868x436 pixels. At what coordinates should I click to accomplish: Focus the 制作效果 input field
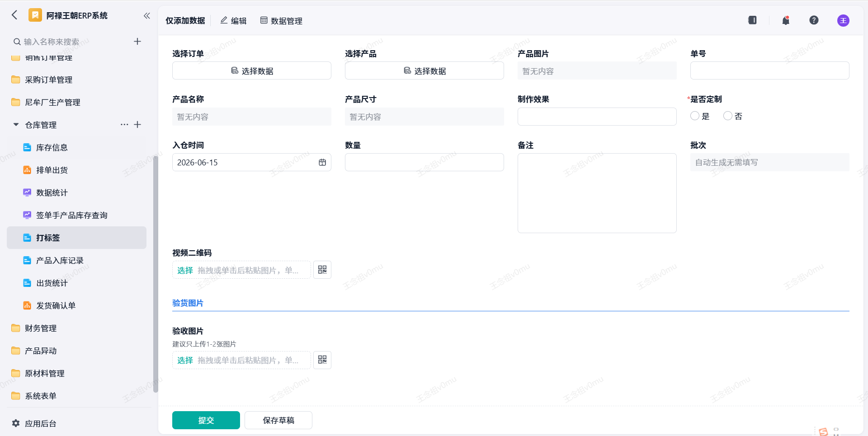click(x=597, y=117)
